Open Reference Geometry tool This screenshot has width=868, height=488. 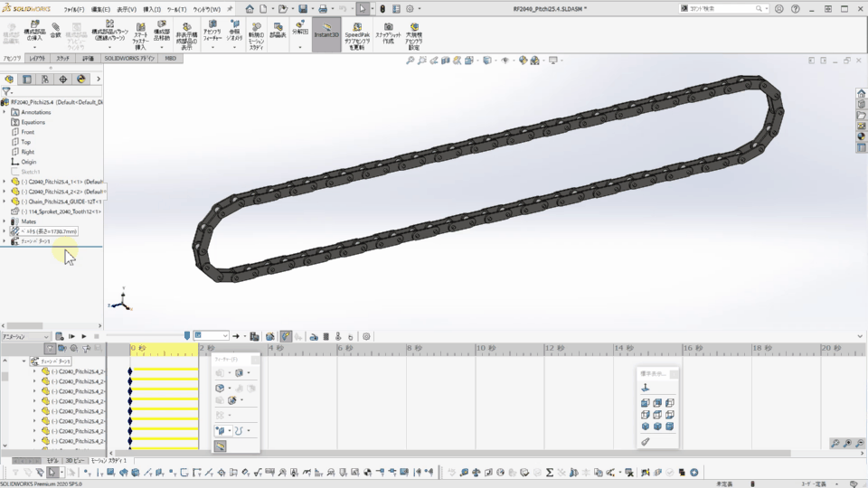pyautogui.click(x=235, y=32)
